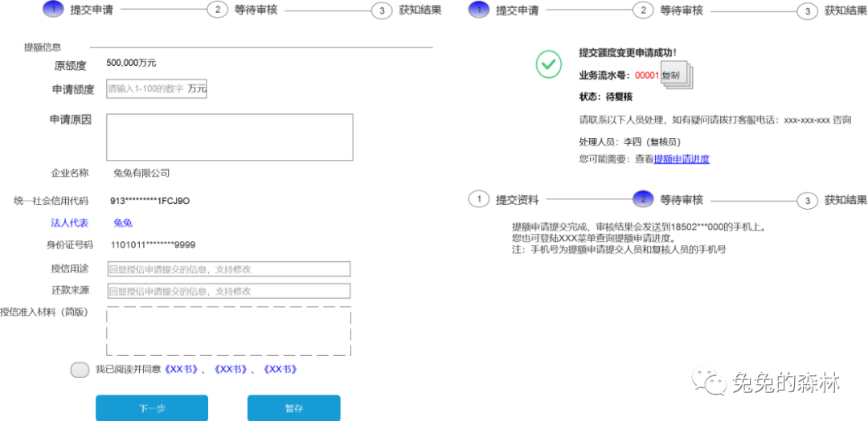Select 等待审核 step label above the form

pyautogui.click(x=256, y=10)
